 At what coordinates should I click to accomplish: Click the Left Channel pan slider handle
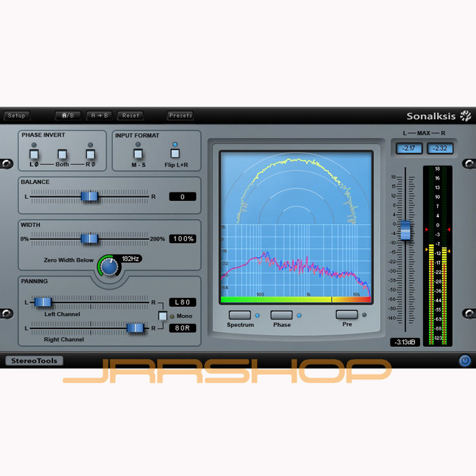pyautogui.click(x=43, y=302)
